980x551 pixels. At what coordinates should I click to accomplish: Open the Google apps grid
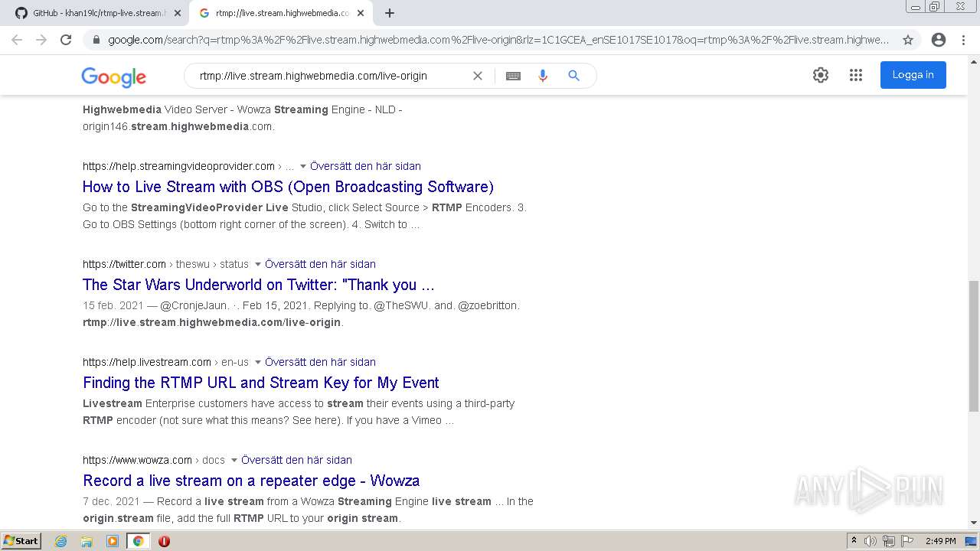(x=856, y=75)
